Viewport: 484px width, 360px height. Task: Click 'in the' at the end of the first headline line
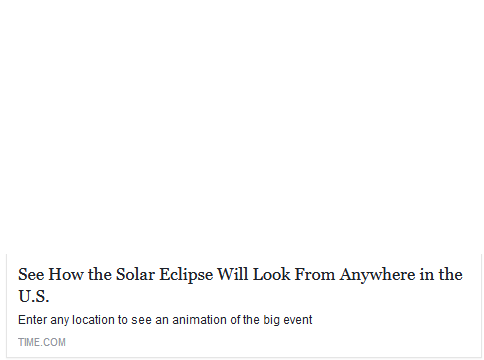click(x=441, y=275)
